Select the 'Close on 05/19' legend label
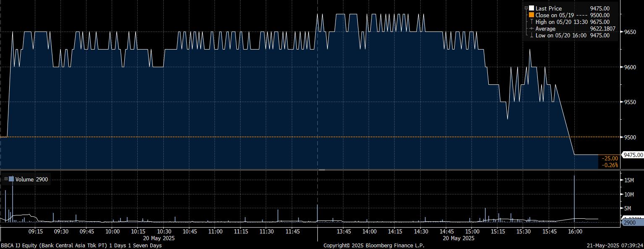The image size is (644, 249). point(554,15)
